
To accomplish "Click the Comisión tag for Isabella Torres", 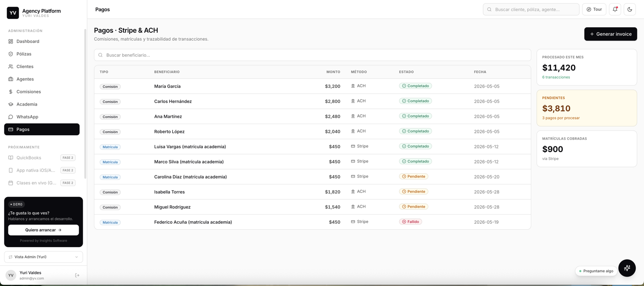I will [x=110, y=192].
